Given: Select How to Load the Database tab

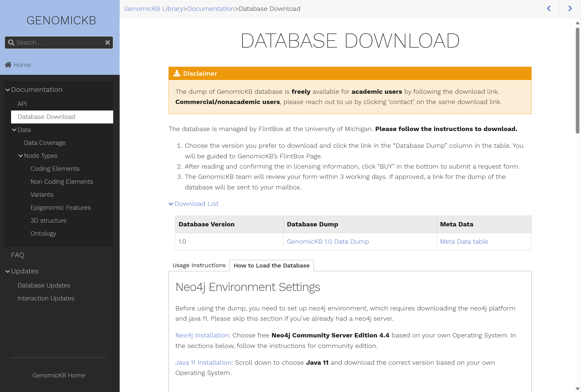Looking at the screenshot, I should tap(271, 266).
